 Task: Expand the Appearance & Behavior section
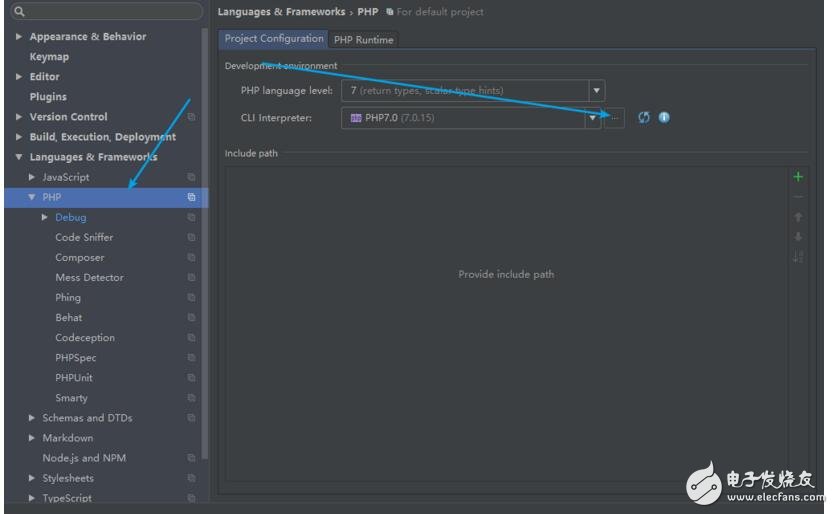19,37
